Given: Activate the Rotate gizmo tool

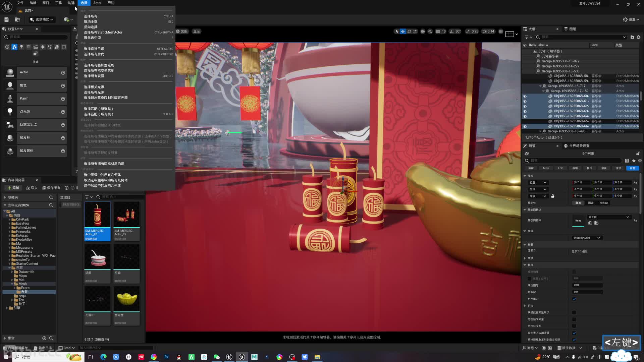Looking at the screenshot, I should (409, 32).
